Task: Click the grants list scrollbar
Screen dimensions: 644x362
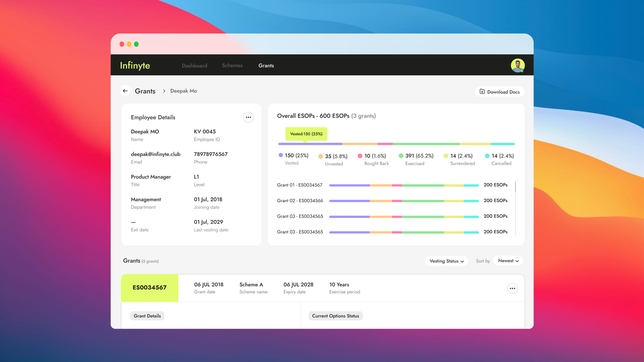Action: [516, 187]
